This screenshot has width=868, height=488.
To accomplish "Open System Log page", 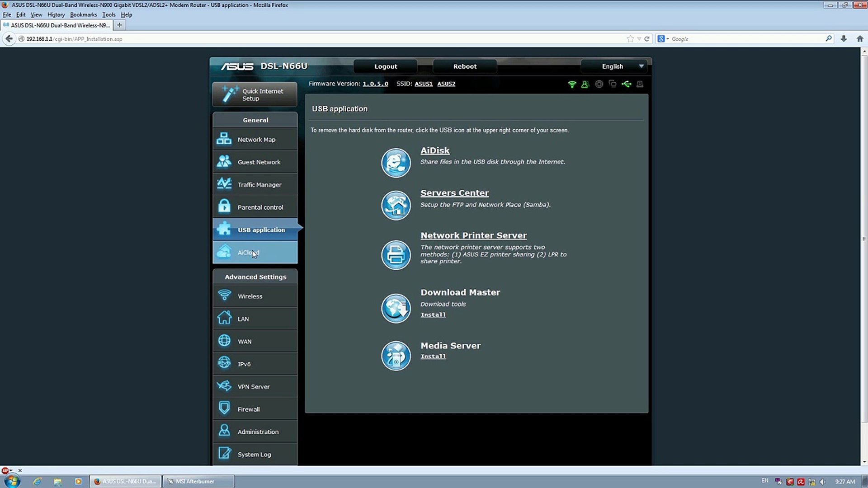I will pyautogui.click(x=255, y=454).
